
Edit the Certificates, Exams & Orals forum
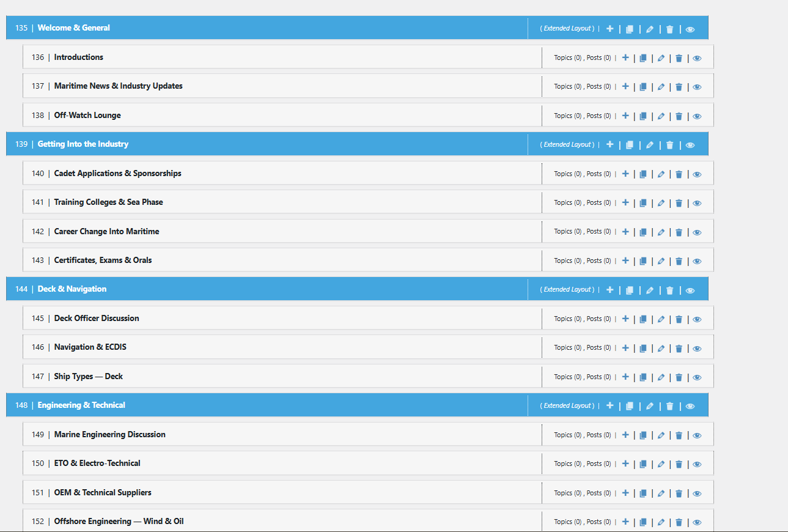(x=661, y=261)
